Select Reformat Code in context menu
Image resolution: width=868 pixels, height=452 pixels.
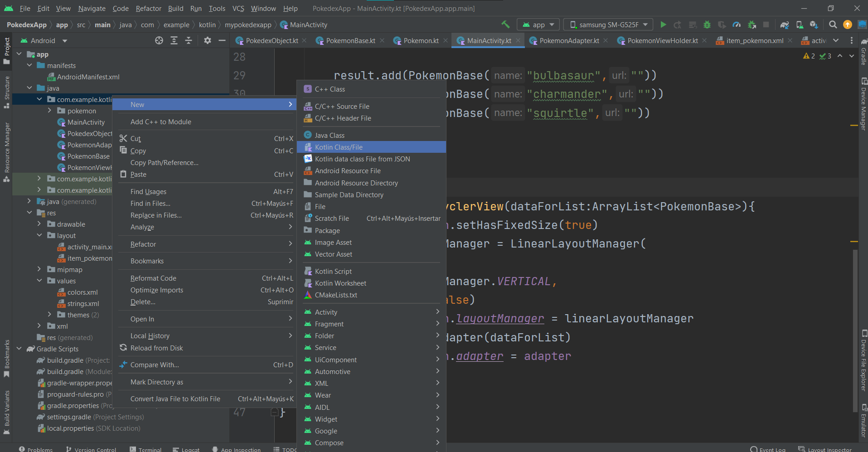153,278
